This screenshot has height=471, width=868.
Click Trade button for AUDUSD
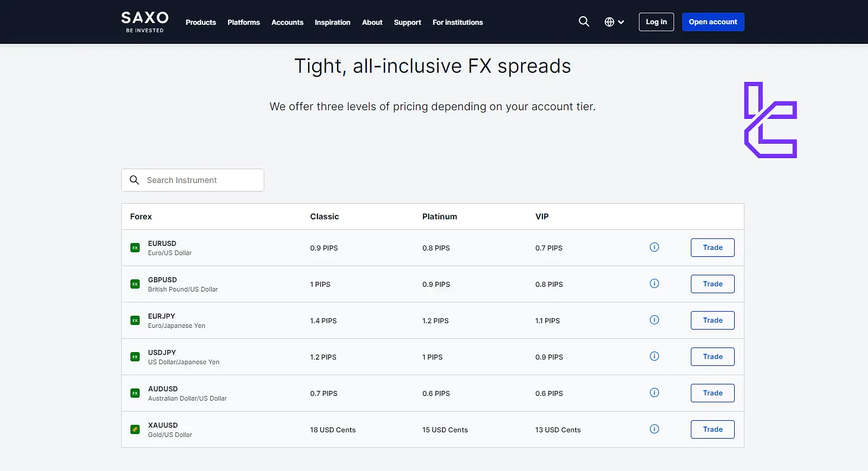(x=713, y=393)
